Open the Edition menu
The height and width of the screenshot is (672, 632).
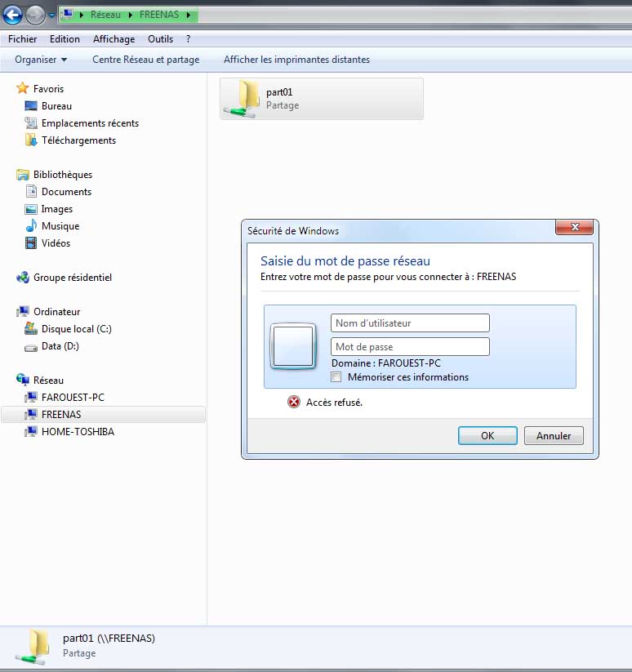click(65, 39)
